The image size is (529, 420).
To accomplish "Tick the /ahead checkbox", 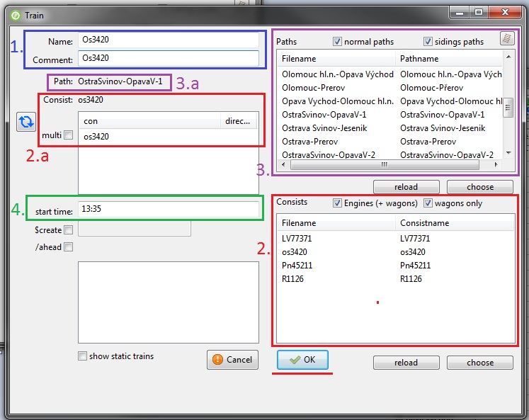I will click(x=68, y=247).
